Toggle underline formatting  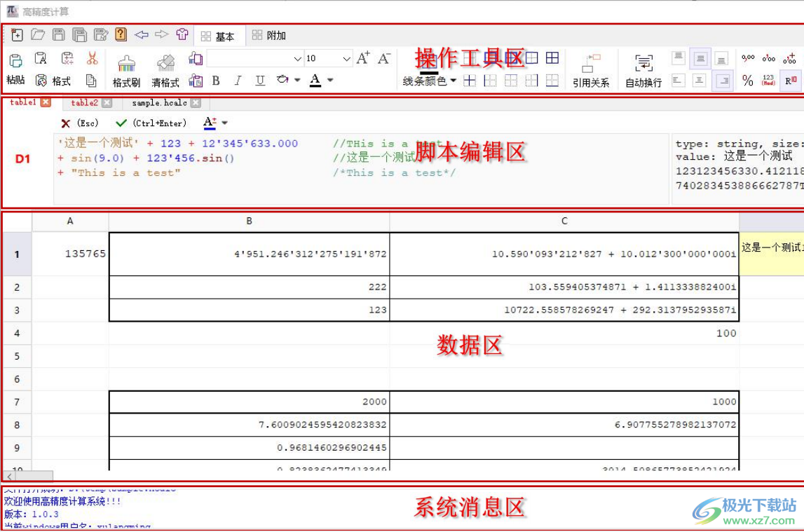[260, 81]
